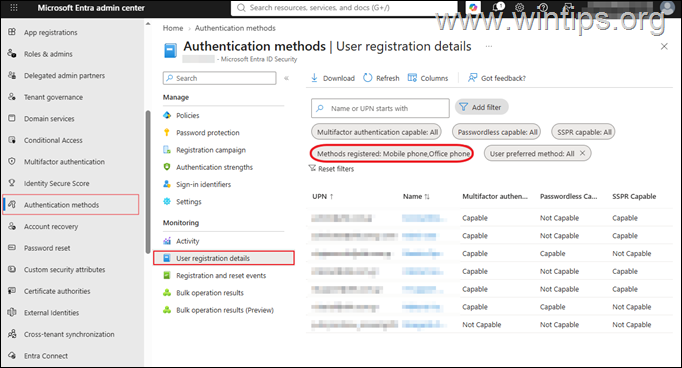The image size is (682, 368).
Task: Collapse the resource menu with chevrons
Action: 286,78
